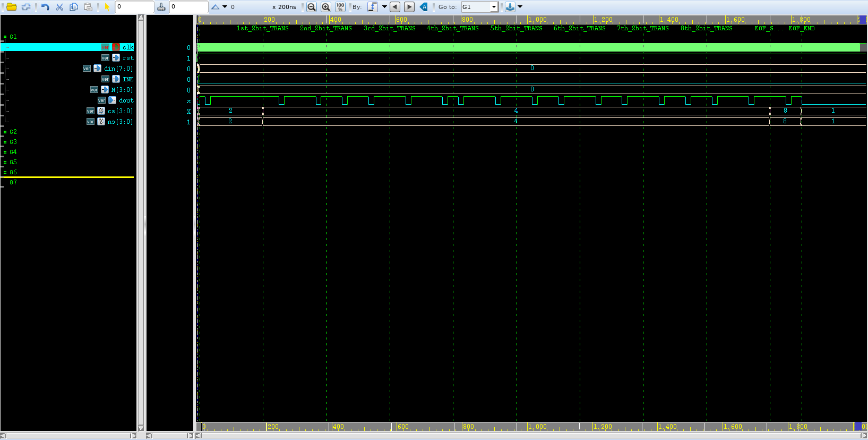Click signal pane horizontal scrollbar left arrow
868x440 pixels.
[x=3, y=435]
